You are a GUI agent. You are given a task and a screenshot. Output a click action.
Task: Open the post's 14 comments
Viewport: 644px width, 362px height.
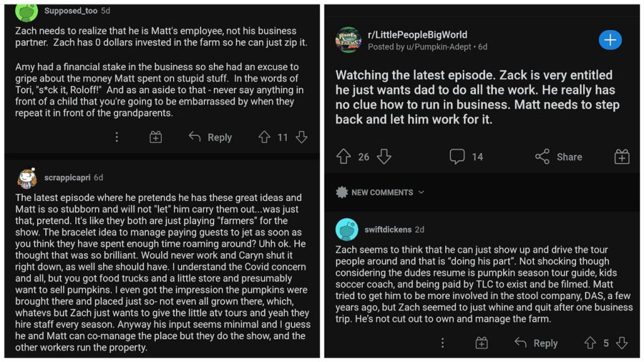click(x=466, y=157)
